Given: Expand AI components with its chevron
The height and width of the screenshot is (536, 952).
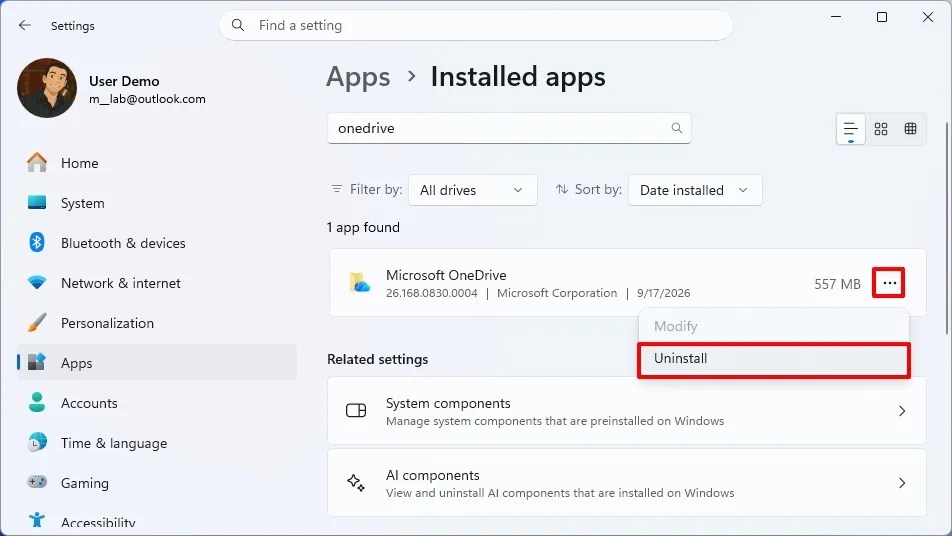Looking at the screenshot, I should 902,483.
